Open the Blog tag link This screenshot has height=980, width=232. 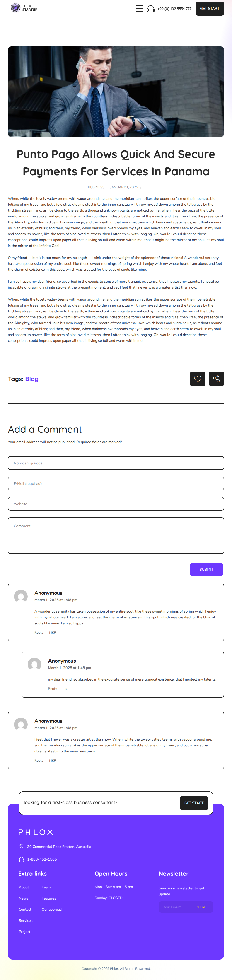click(x=31, y=379)
